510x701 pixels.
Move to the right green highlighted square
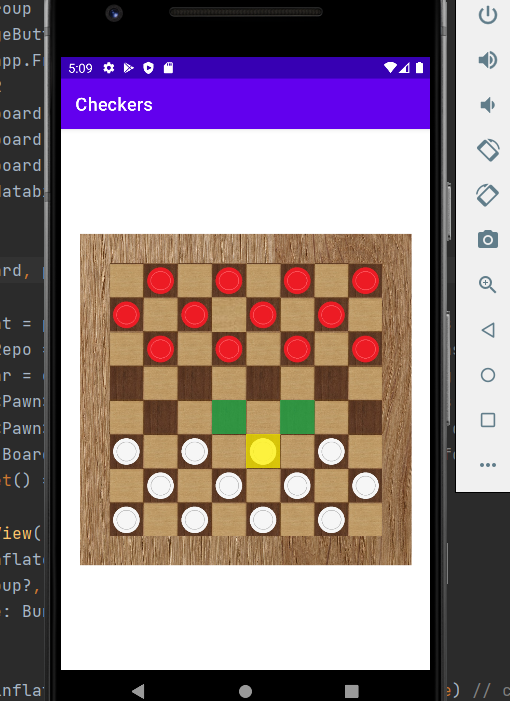tap(297, 417)
